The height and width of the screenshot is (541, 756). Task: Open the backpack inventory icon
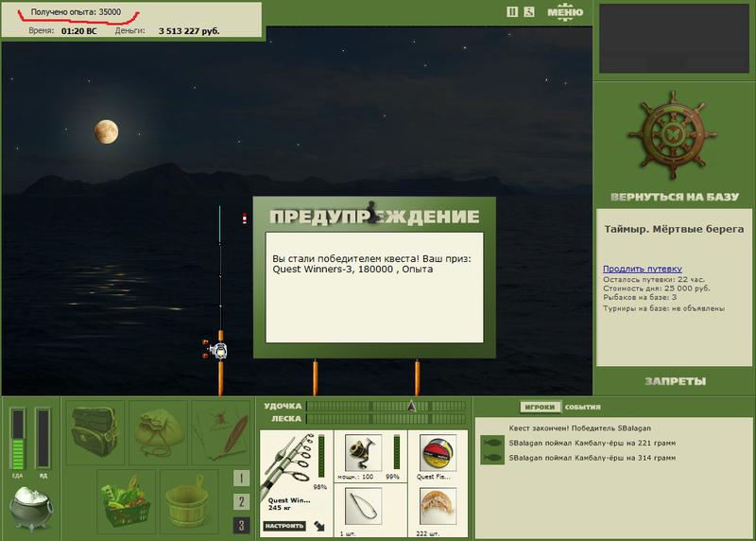pos(95,431)
